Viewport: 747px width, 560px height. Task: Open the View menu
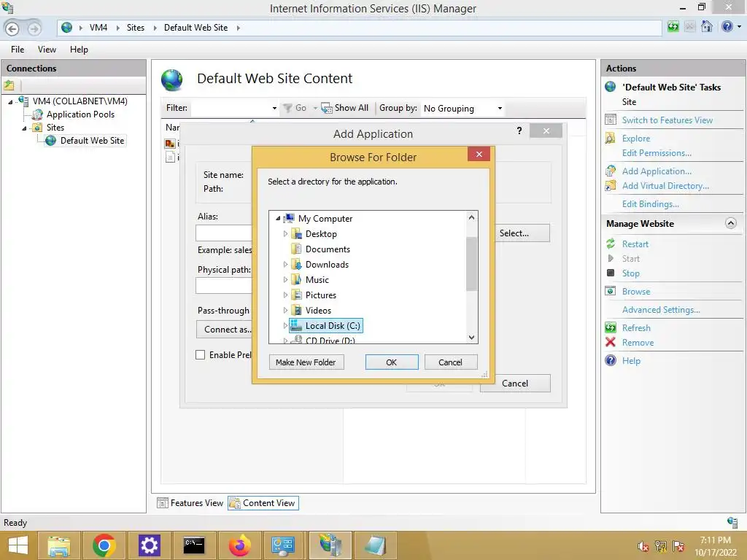(47, 50)
